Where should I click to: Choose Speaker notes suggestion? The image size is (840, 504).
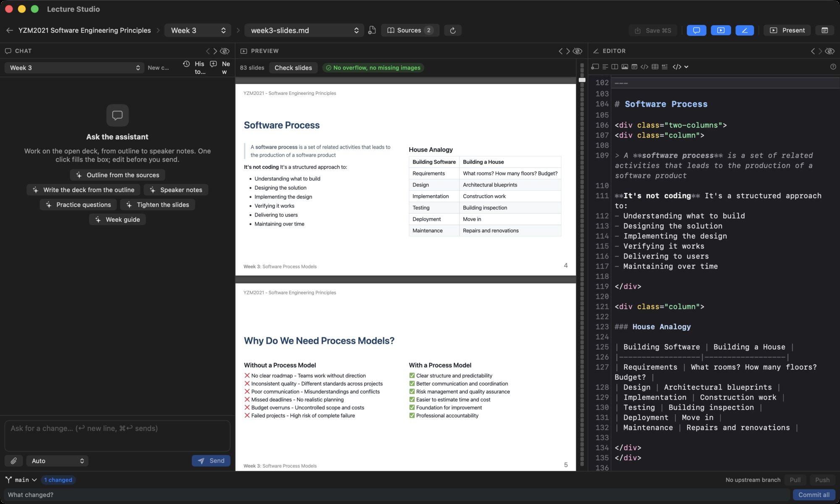pos(176,190)
